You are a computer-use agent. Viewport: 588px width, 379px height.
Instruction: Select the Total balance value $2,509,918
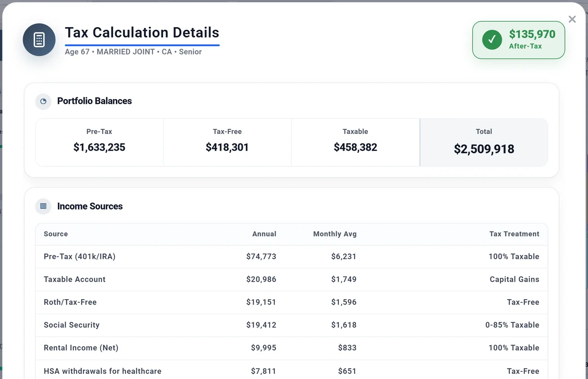click(484, 149)
